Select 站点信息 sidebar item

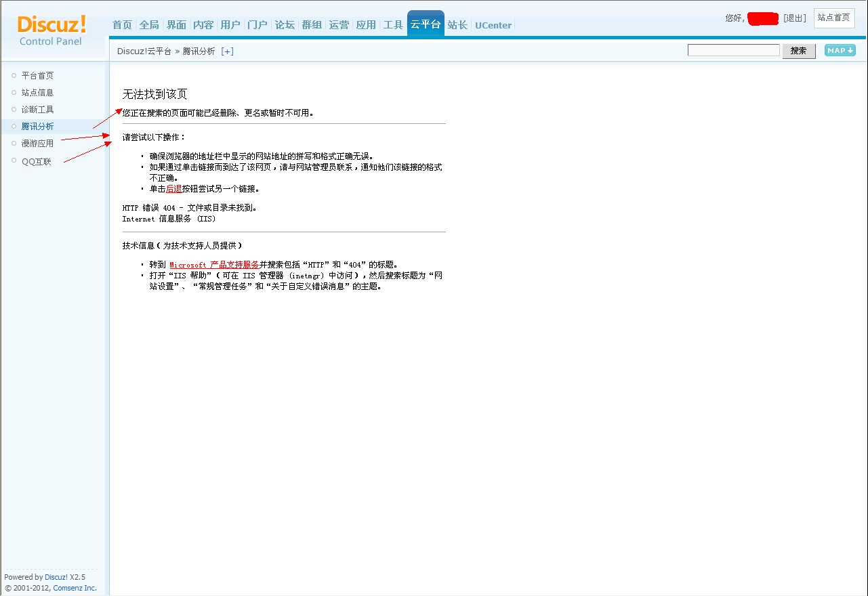37,93
